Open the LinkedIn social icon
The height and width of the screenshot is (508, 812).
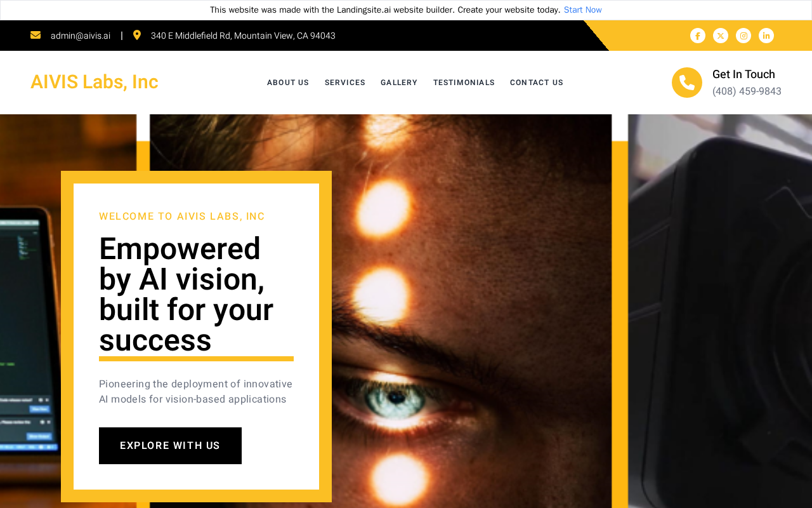pyautogui.click(x=766, y=36)
